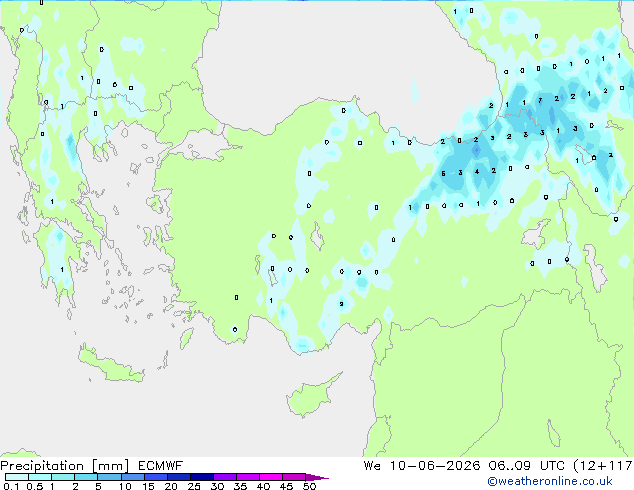Image resolution: width=634 pixels, height=490 pixels.
Task: Select the 2–5 mm legend swatch
Action: tap(86, 477)
